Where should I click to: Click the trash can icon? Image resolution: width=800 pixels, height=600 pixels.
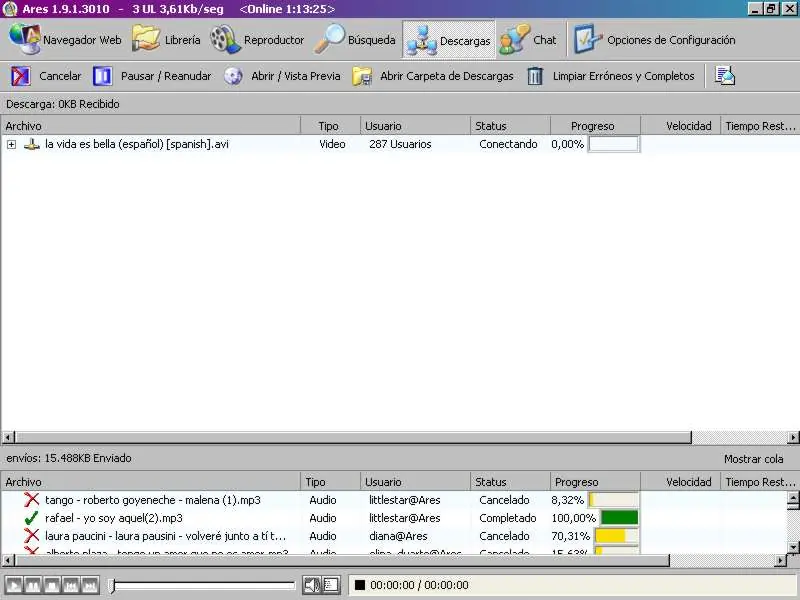coord(535,76)
